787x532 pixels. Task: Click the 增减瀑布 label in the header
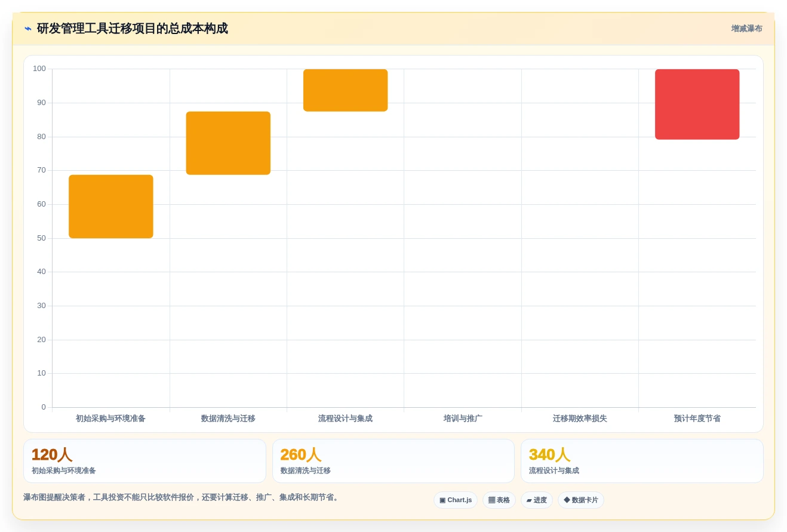point(746,29)
